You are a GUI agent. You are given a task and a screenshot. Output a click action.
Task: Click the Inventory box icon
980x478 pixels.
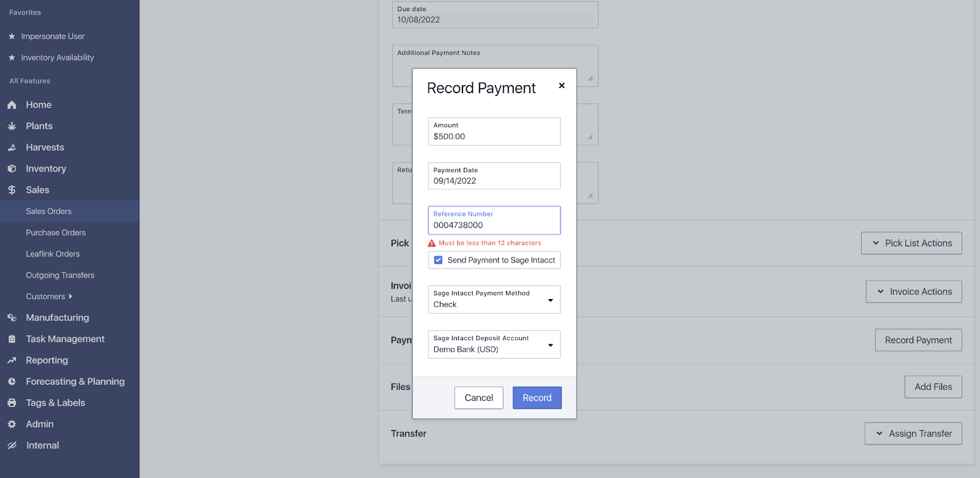(12, 169)
